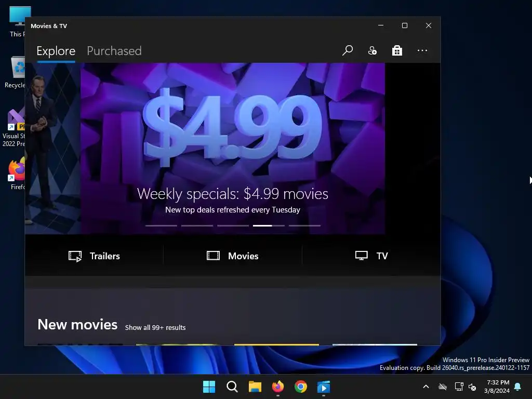Screen dimensions: 532x399
Task: Go to the previous banner with the suited man
Action: click(x=52, y=148)
